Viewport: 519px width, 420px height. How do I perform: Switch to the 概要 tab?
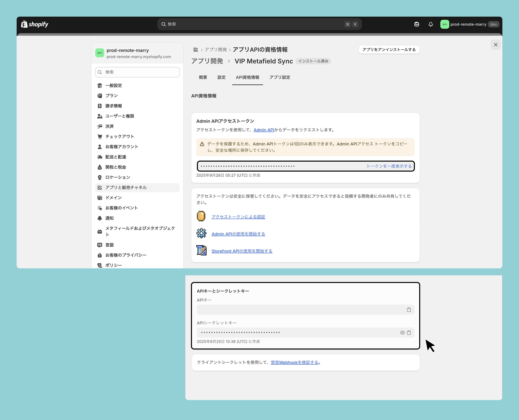203,77
